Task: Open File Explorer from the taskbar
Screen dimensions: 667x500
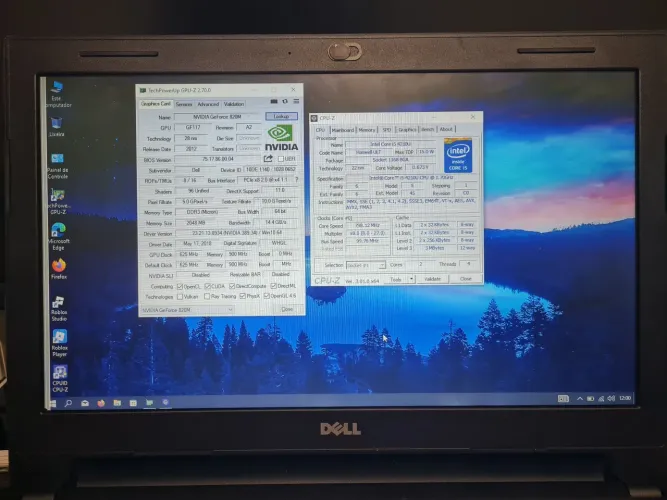Action: (117, 403)
